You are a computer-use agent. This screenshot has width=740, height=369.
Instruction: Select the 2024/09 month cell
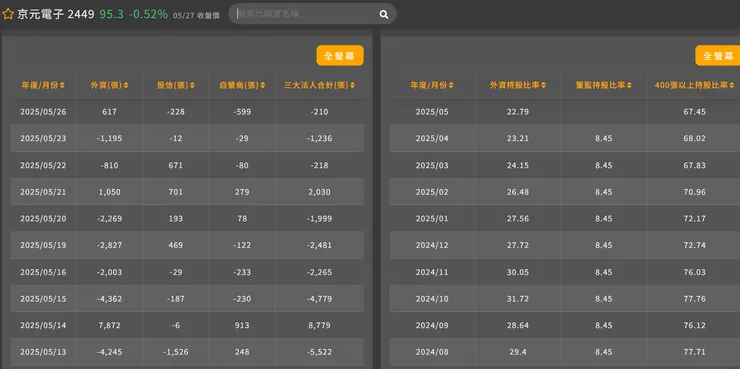(x=432, y=326)
